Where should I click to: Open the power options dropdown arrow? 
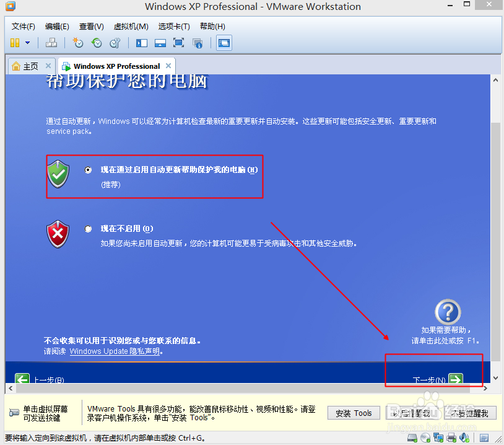28,43
